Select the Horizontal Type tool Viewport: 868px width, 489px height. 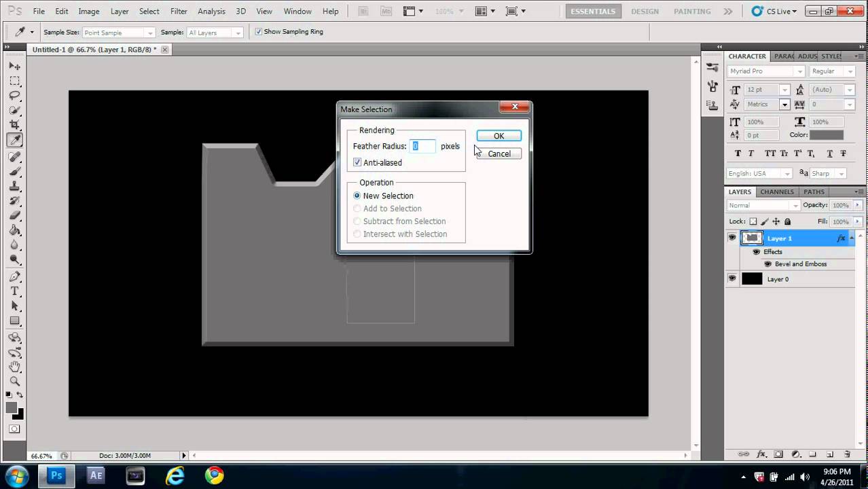click(15, 291)
